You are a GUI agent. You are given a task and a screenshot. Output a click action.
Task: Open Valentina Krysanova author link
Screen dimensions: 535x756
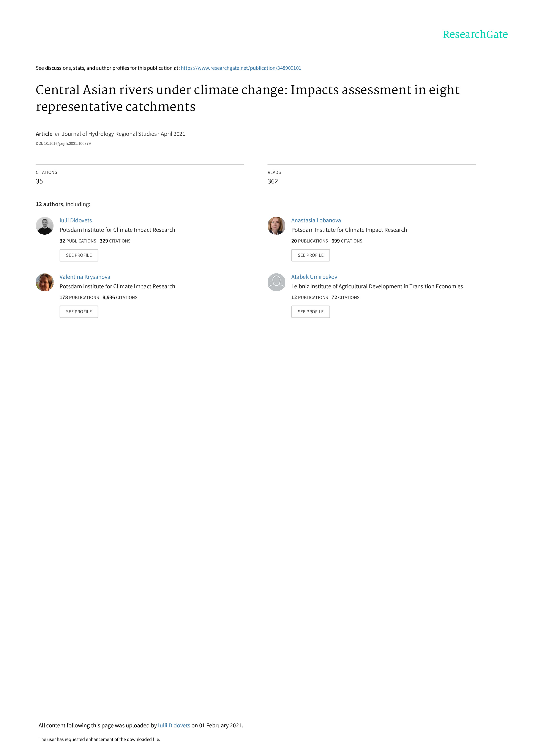(85, 277)
